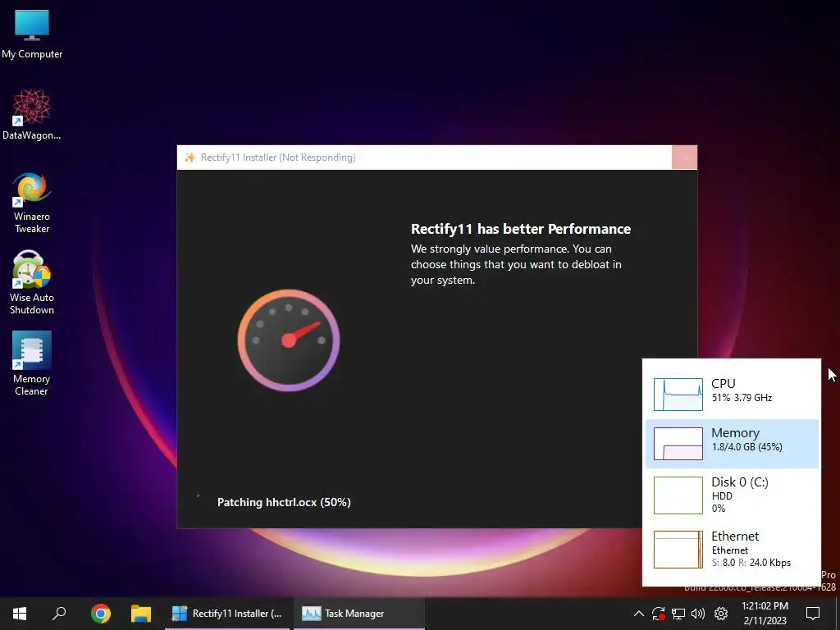Close the Rectify11 Installer window
The width and height of the screenshot is (840, 630).
coord(685,157)
